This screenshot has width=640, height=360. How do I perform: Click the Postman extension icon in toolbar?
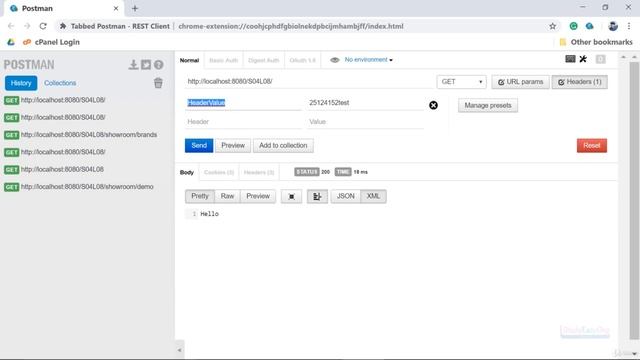(x=589, y=26)
